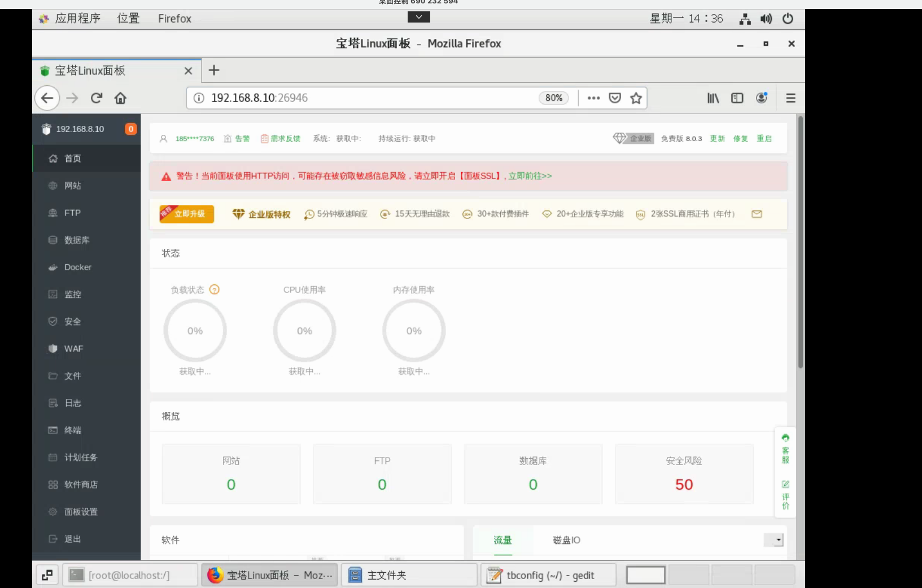This screenshot has height=588, width=922.
Task: Toggle the Firefox sidebar icon
Action: [x=737, y=98]
